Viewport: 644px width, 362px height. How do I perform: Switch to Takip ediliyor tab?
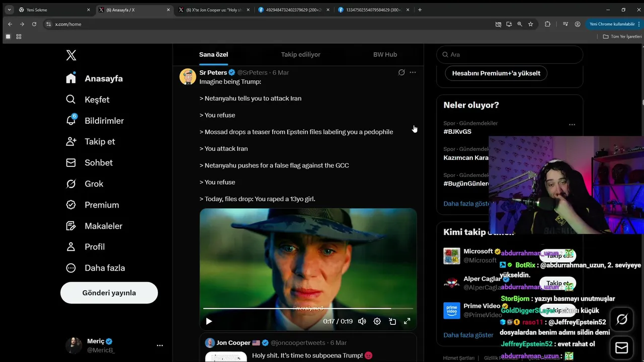[300, 54]
